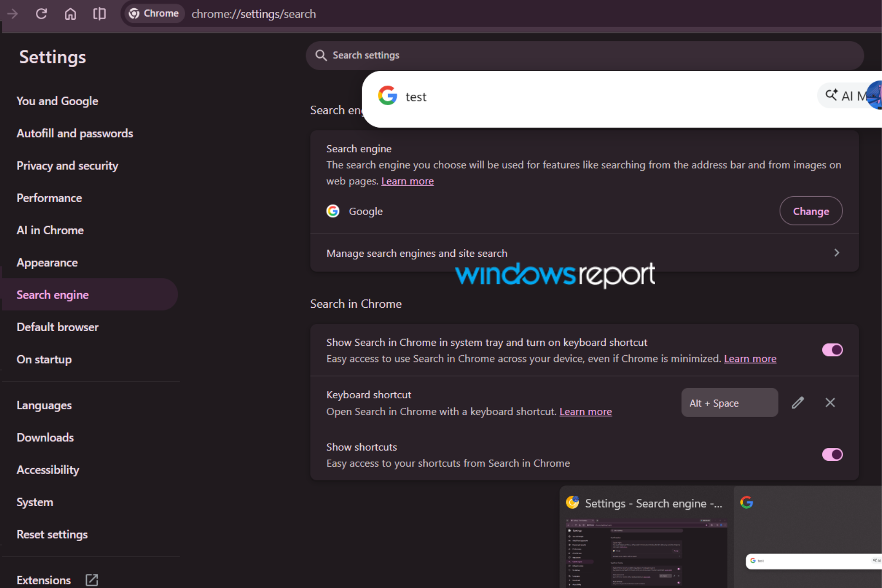
Task: Open Languages settings
Action: (x=44, y=406)
